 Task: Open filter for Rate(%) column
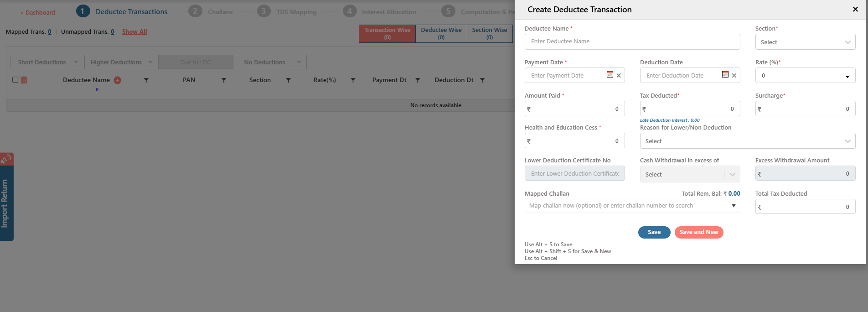pyautogui.click(x=353, y=80)
